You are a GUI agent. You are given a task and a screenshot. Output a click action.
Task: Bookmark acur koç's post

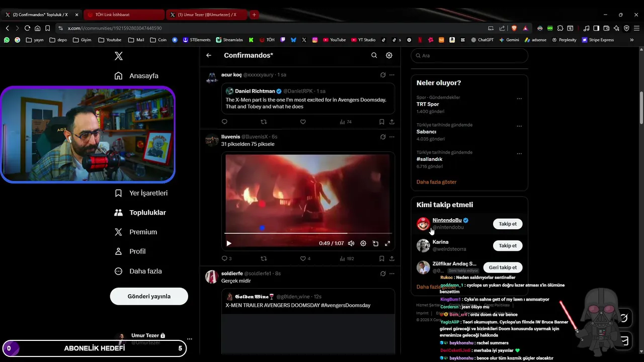pyautogui.click(x=382, y=122)
